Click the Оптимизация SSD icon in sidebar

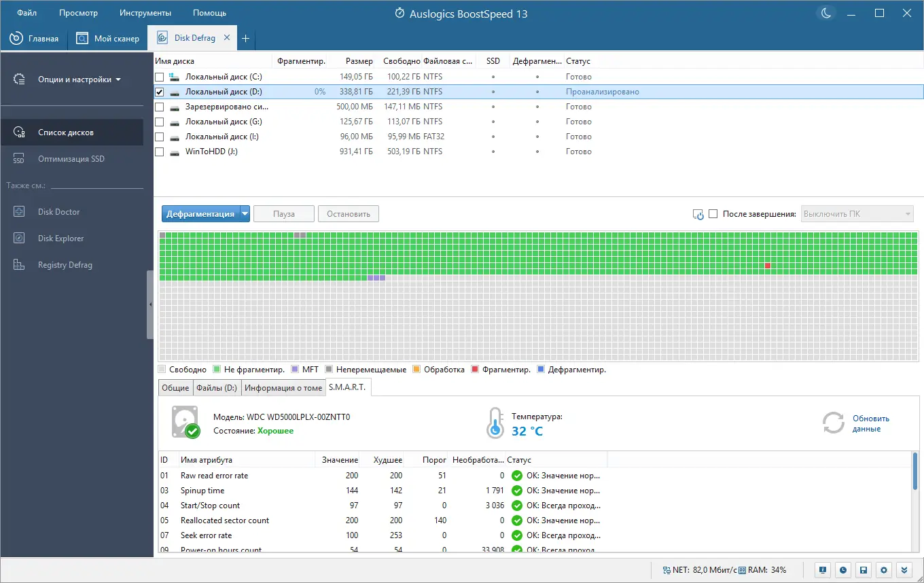pos(19,159)
